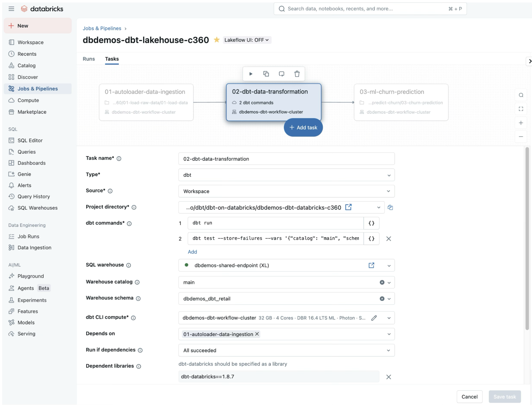Image resolution: width=532 pixels, height=405 pixels.
Task: Run the selected task with play icon
Action: tap(251, 74)
